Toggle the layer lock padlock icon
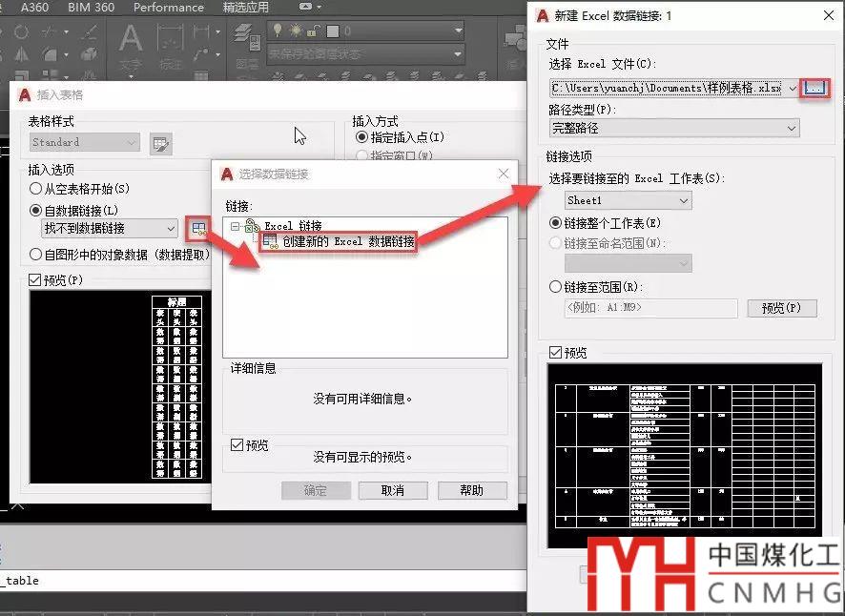The width and height of the screenshot is (845, 616). (312, 31)
